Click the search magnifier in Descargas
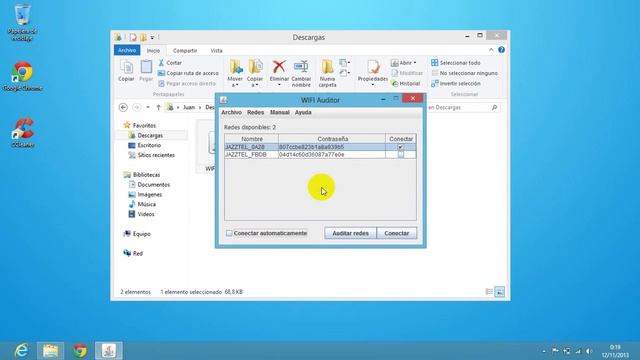This screenshot has height=360, width=640. tap(494, 107)
